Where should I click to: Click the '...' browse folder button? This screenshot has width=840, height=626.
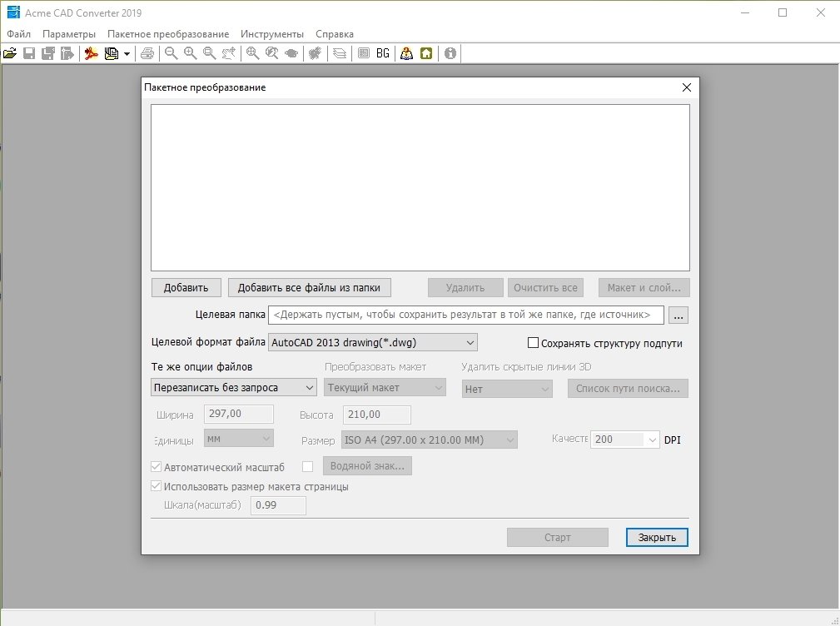pyautogui.click(x=679, y=315)
